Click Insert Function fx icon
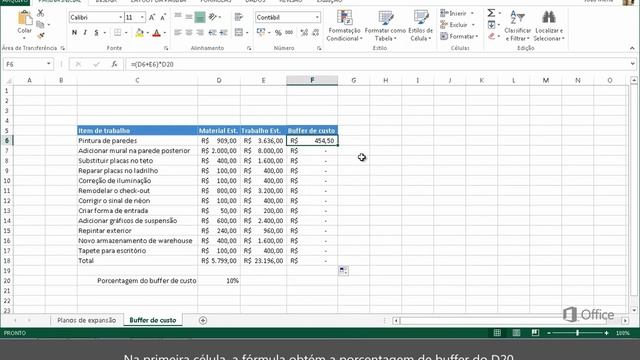Screen dimensions: 640x360 click(x=114, y=64)
